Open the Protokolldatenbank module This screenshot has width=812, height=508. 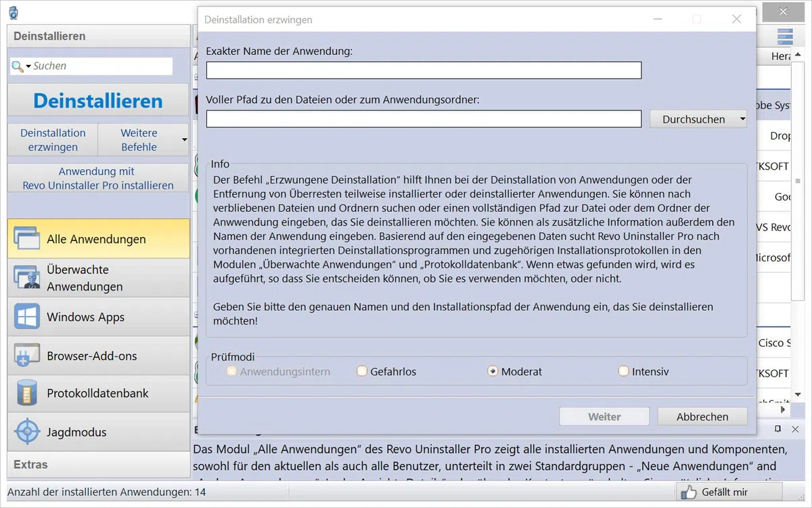click(x=99, y=394)
